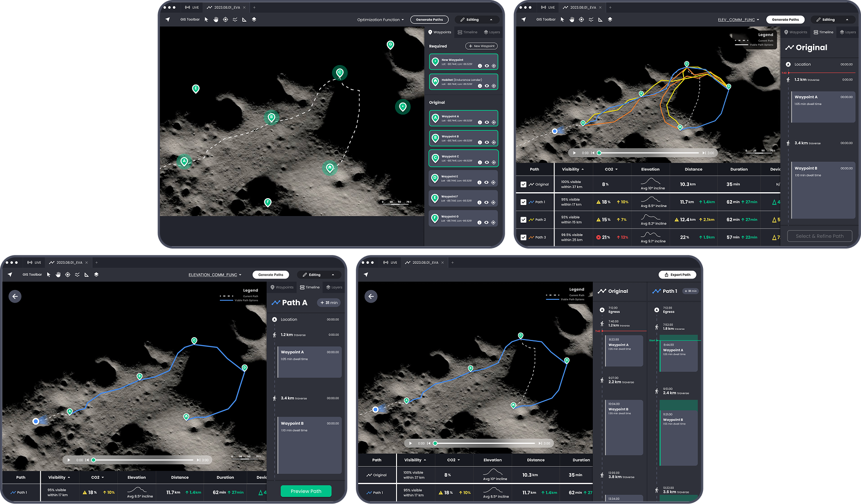Pick the hand tool in the Path A window
861x504 pixels.
point(58,274)
